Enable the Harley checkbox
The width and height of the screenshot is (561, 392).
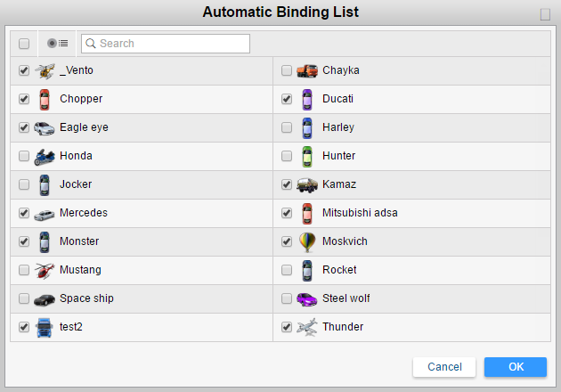[287, 127]
